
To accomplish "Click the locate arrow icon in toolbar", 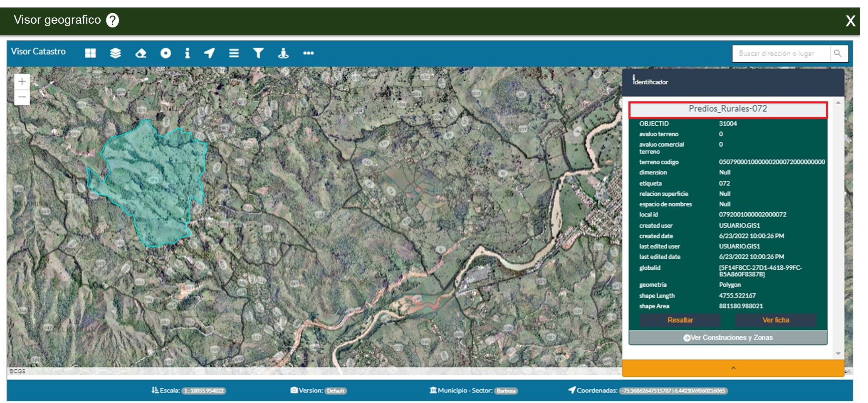I will 209,53.
